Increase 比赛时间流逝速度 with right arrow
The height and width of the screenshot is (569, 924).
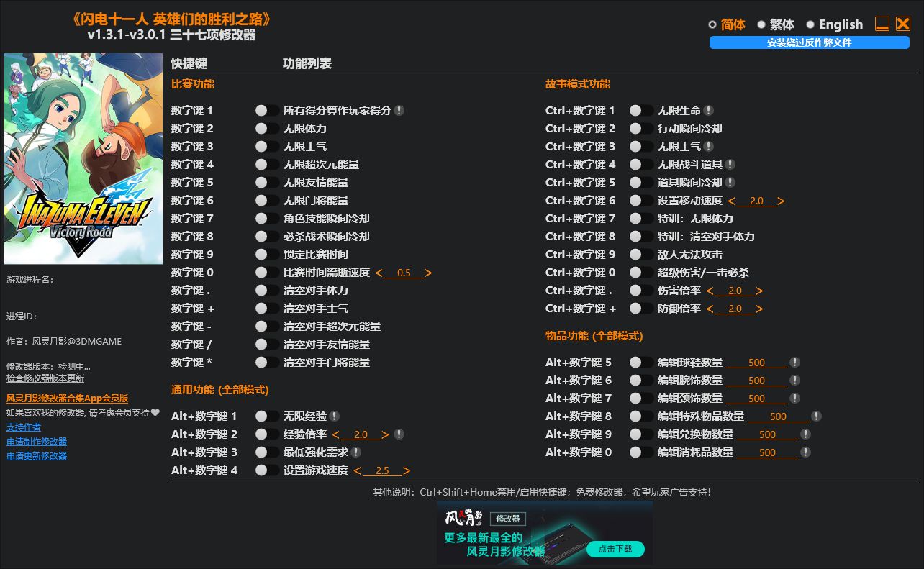[427, 272]
